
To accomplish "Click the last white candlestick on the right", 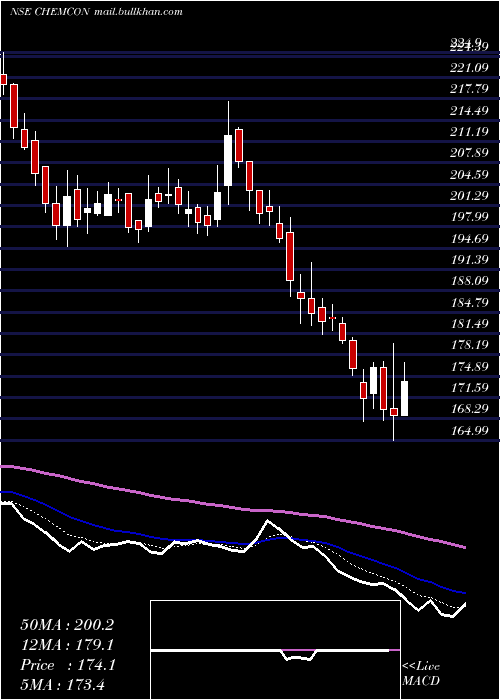I will pyautogui.click(x=404, y=398).
